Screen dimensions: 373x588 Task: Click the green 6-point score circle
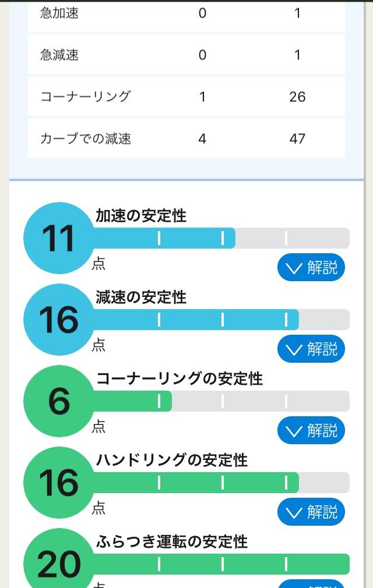[x=59, y=401]
